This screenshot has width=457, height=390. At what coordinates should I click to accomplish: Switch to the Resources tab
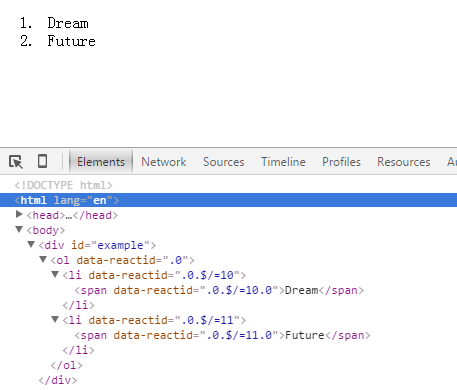[404, 162]
